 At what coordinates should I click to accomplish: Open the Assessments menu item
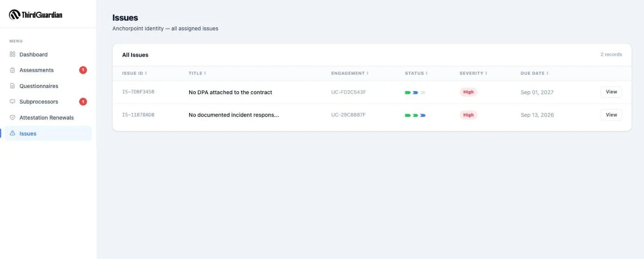click(48, 70)
